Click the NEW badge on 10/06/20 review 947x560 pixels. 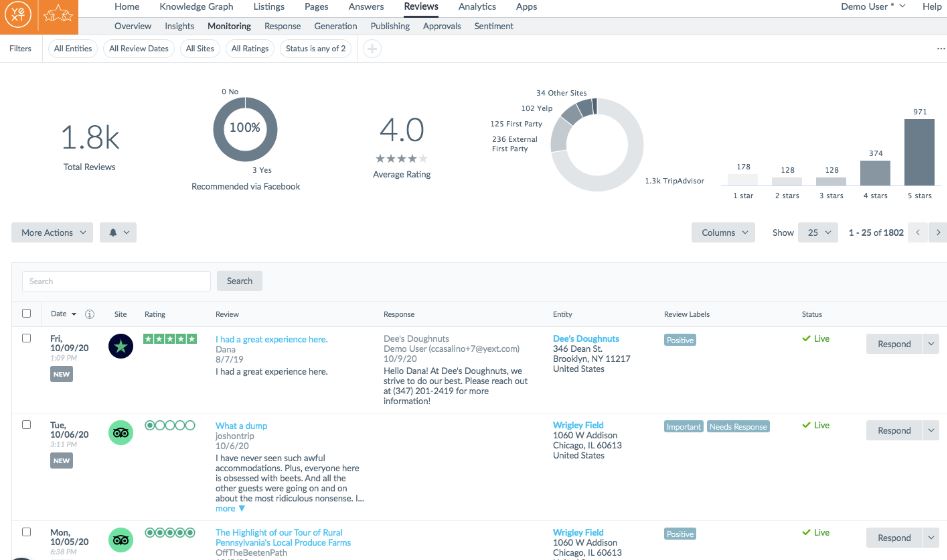pos(62,461)
